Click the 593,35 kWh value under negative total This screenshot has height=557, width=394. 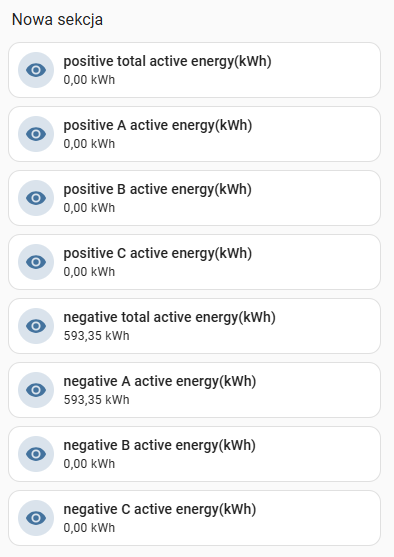point(96,336)
